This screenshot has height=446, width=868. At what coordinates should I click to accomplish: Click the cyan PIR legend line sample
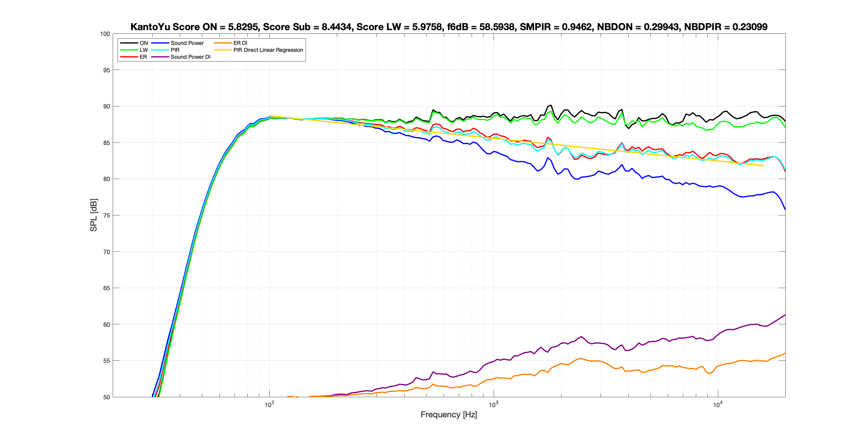point(160,50)
